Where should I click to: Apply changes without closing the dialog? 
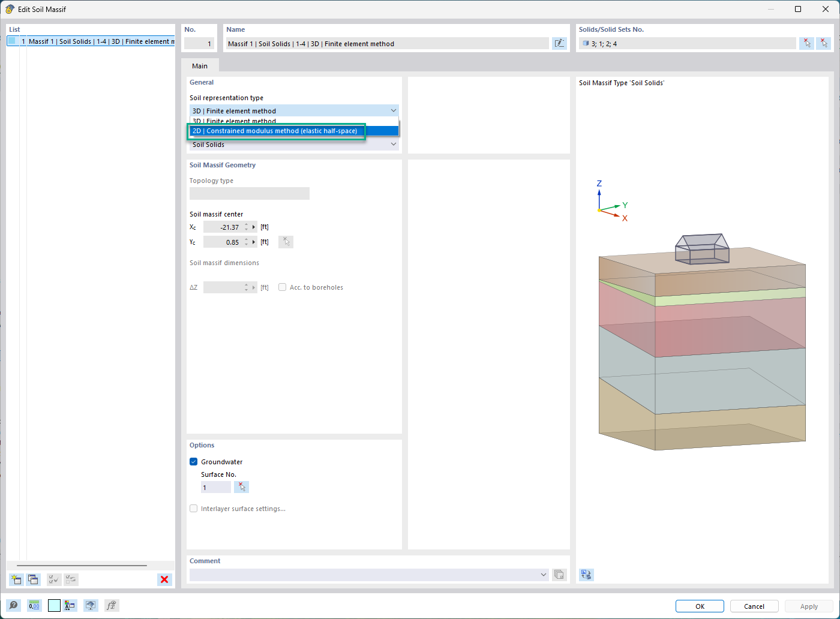(809, 606)
